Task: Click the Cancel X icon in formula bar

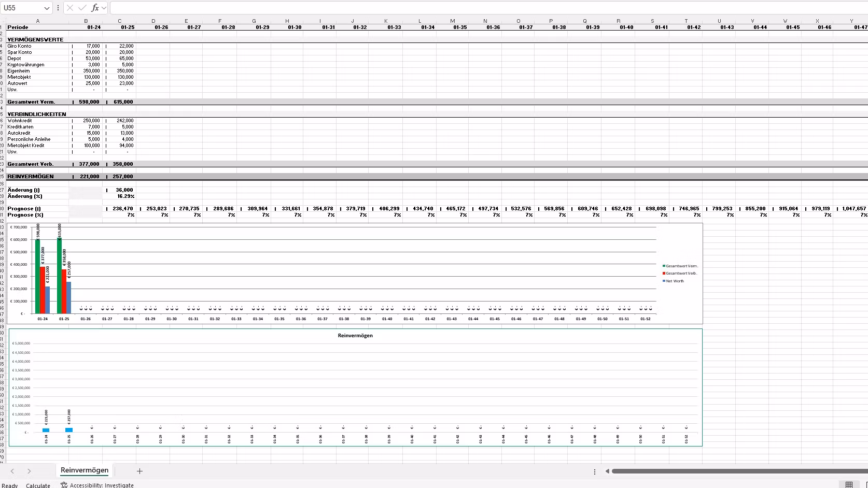Action: pyautogui.click(x=70, y=8)
